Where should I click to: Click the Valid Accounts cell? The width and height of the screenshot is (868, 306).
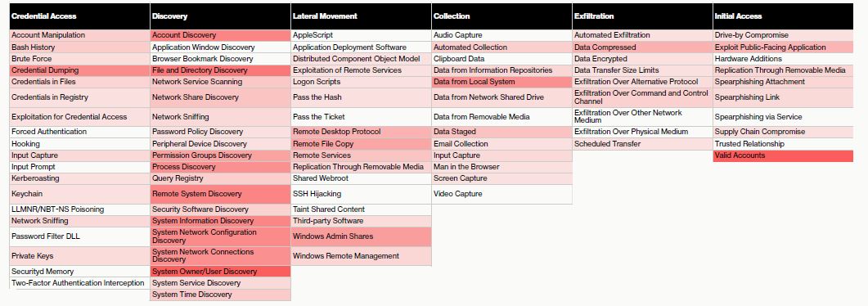[x=783, y=155]
